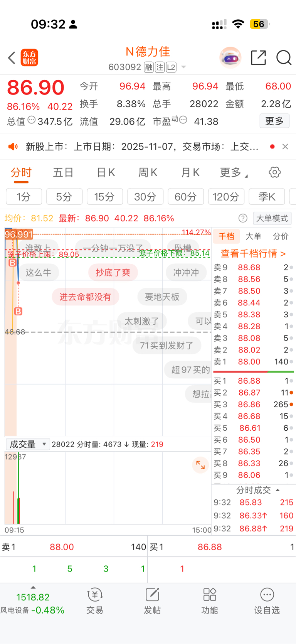Tap the 东方财富 orange logo
The image size is (296, 644).
coord(29,58)
